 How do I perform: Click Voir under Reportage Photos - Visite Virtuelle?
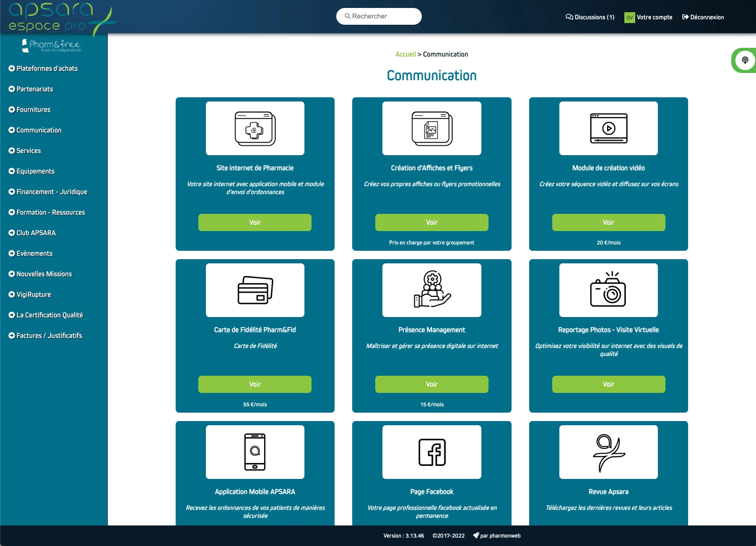click(608, 384)
